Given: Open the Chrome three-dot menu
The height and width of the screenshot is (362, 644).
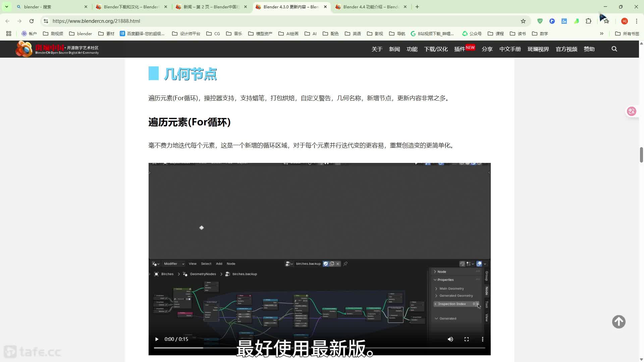Looking at the screenshot, I should click(637, 21).
